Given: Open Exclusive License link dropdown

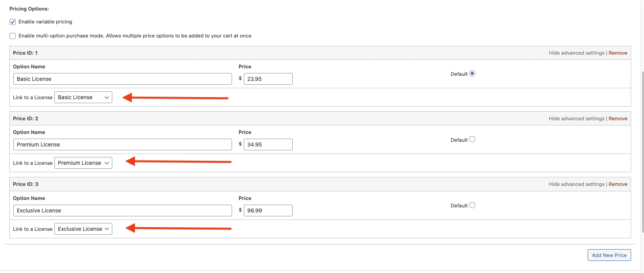Looking at the screenshot, I should pyautogui.click(x=83, y=229).
